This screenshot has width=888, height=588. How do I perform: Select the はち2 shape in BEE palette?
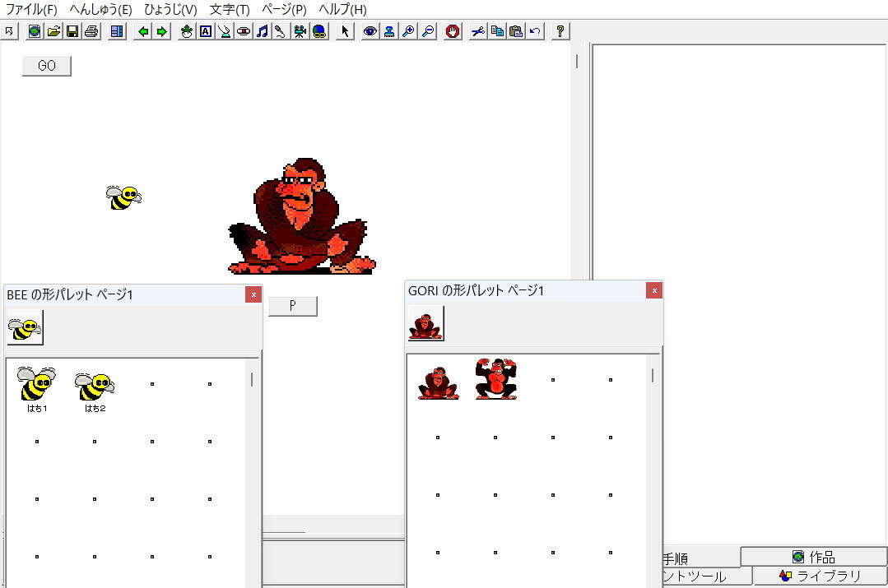point(95,391)
